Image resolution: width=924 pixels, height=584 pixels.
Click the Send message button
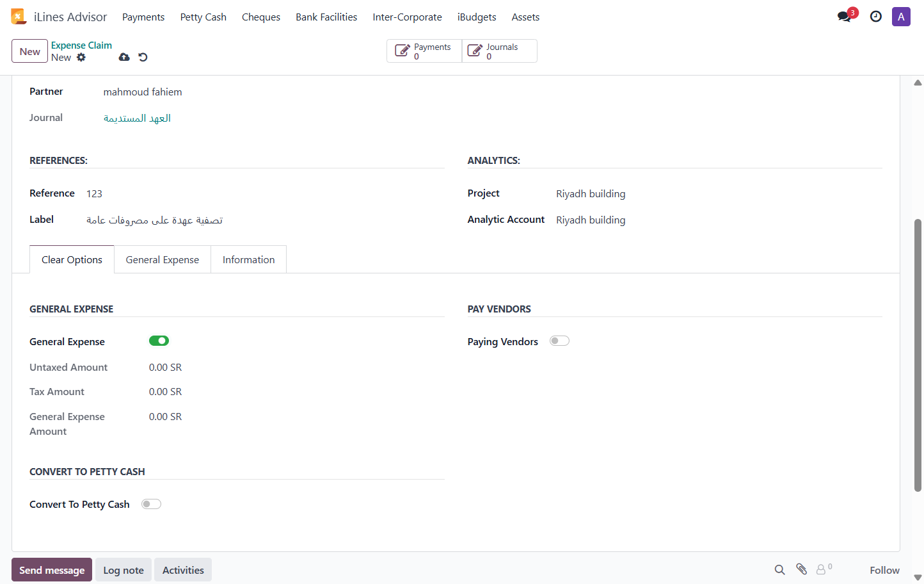tap(52, 570)
